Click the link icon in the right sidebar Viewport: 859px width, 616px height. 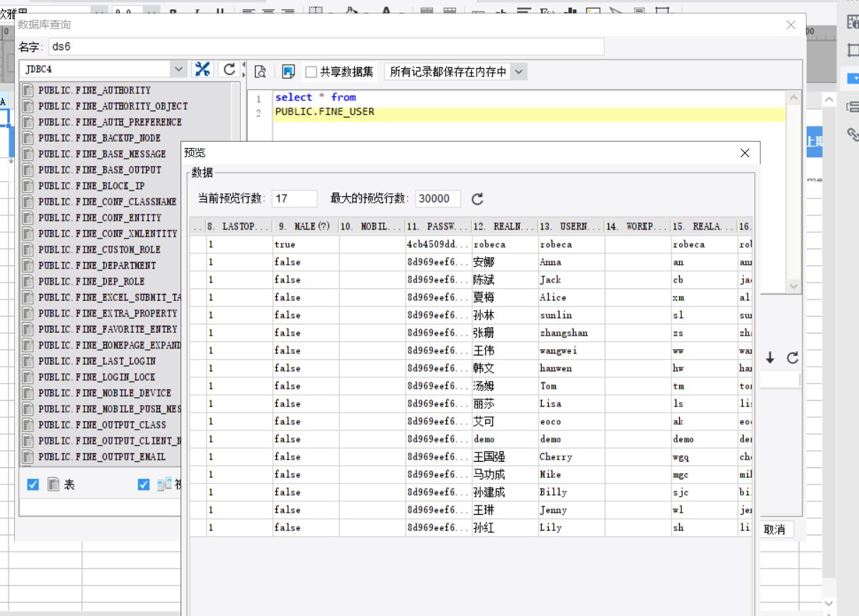pos(853,134)
